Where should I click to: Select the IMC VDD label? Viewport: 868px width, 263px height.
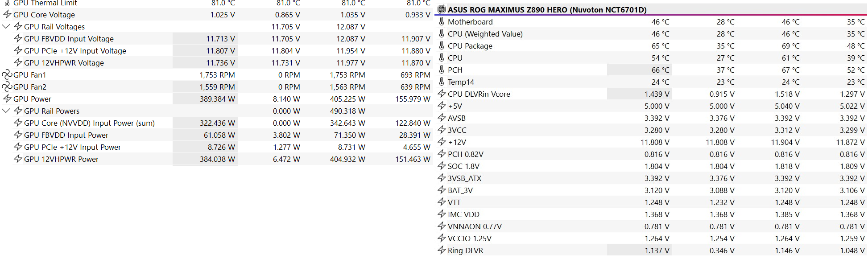[463, 214]
